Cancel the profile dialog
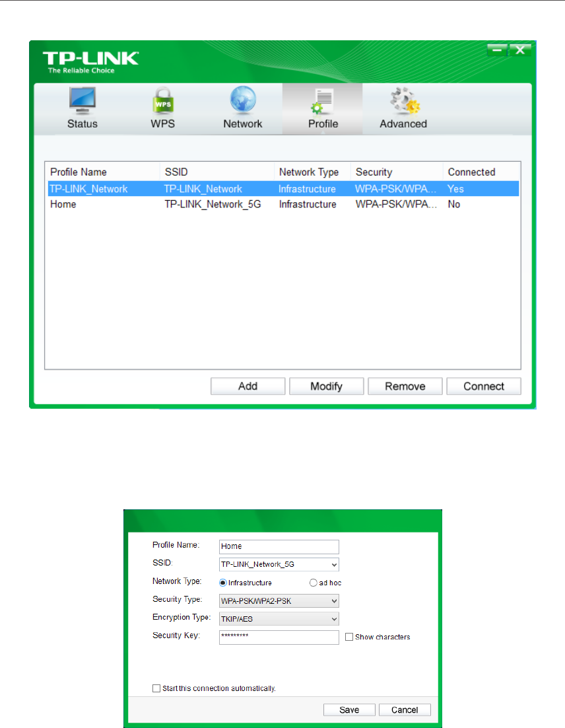 point(405,710)
